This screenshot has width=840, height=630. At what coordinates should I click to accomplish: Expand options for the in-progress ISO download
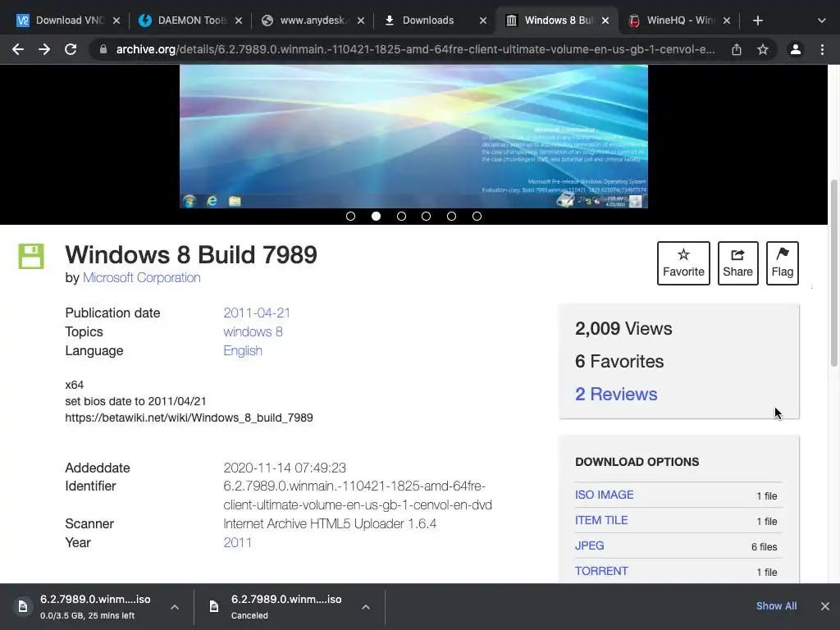point(175,607)
